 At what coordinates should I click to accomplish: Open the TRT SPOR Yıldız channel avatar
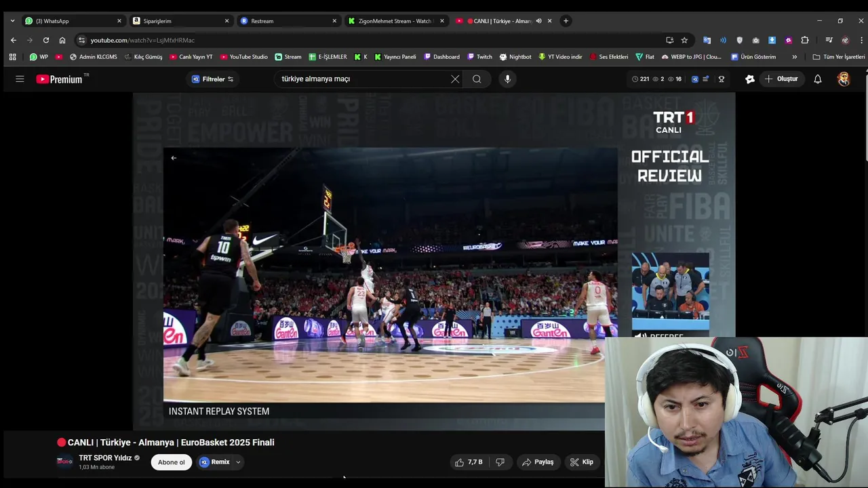(65, 462)
